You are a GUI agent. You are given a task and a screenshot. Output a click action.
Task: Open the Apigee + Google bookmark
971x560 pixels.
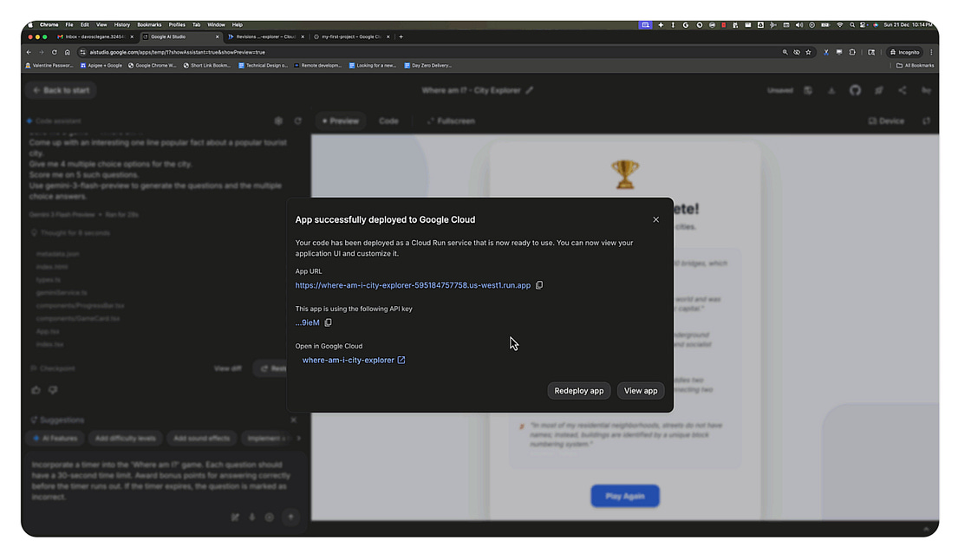[x=101, y=65]
